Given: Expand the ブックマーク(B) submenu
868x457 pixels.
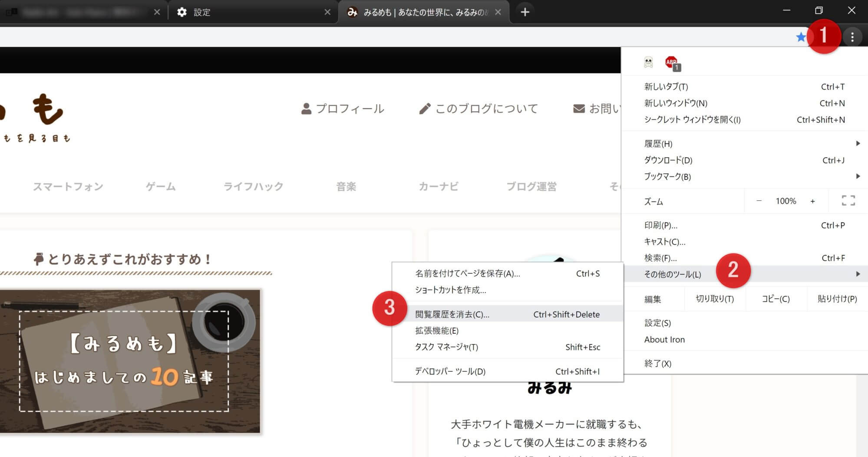Looking at the screenshot, I should 744,176.
